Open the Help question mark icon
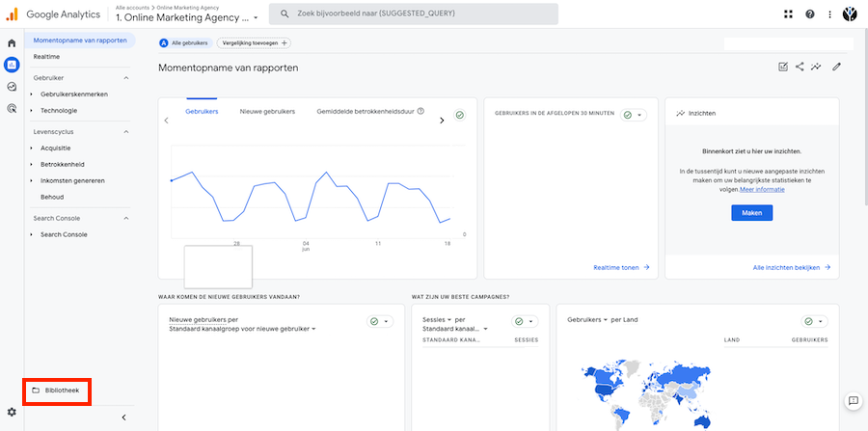This screenshot has height=431, width=868. [x=810, y=14]
